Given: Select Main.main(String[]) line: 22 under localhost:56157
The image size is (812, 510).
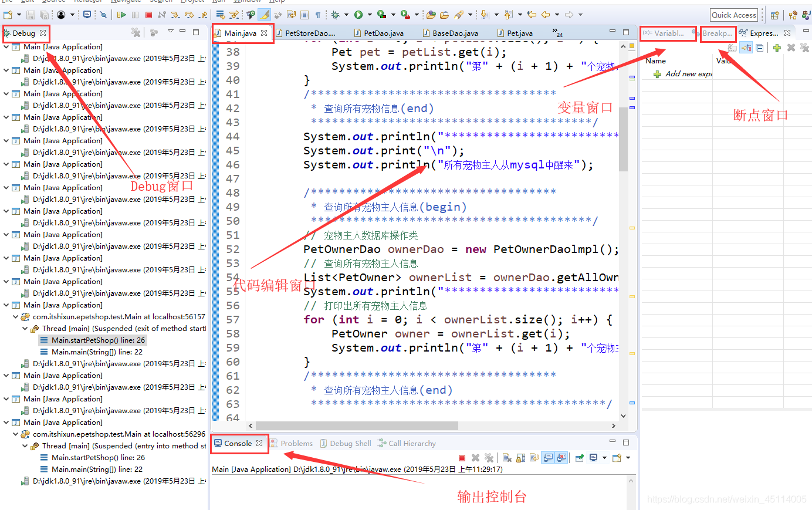Looking at the screenshot, I should pyautogui.click(x=92, y=352).
